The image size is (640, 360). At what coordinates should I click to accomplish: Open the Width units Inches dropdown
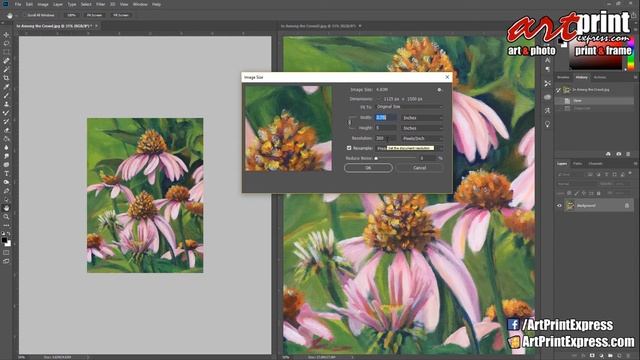click(422, 118)
